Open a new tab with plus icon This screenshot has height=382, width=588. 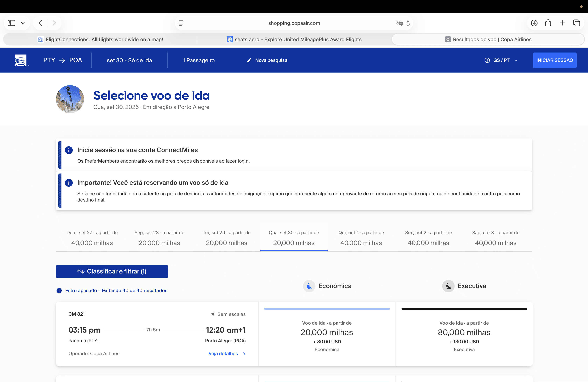point(562,23)
